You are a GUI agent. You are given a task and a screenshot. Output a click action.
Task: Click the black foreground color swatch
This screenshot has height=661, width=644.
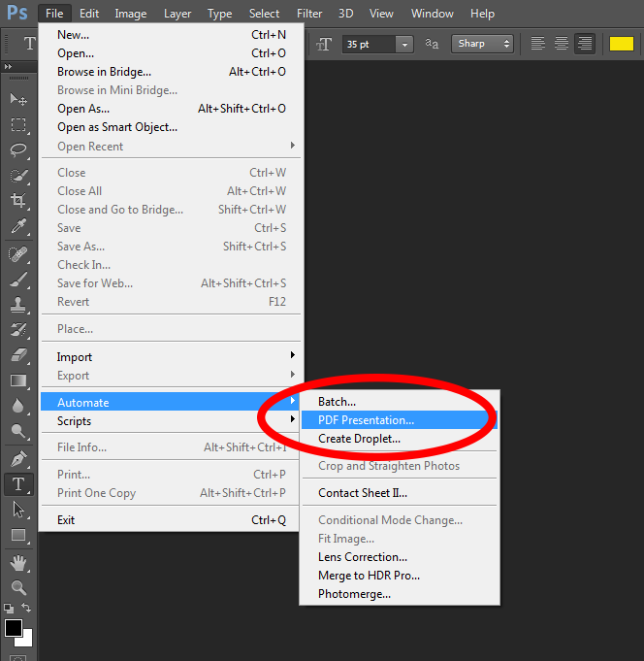click(x=14, y=628)
